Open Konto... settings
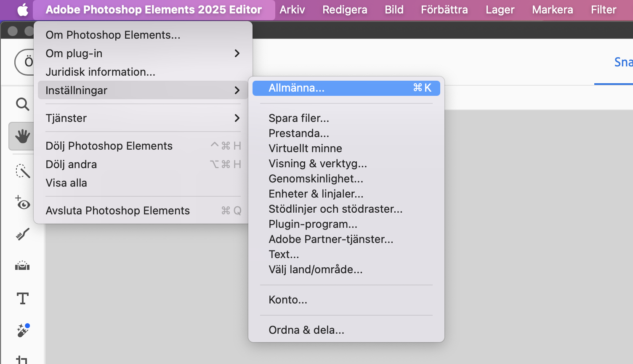The width and height of the screenshot is (633, 364). tap(346, 300)
